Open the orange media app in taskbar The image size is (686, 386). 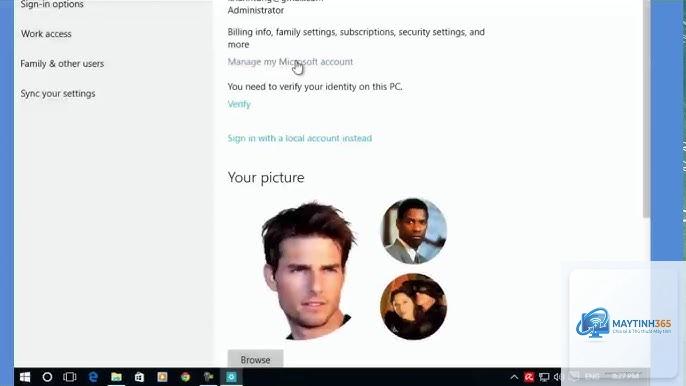pyautogui.click(x=162, y=377)
